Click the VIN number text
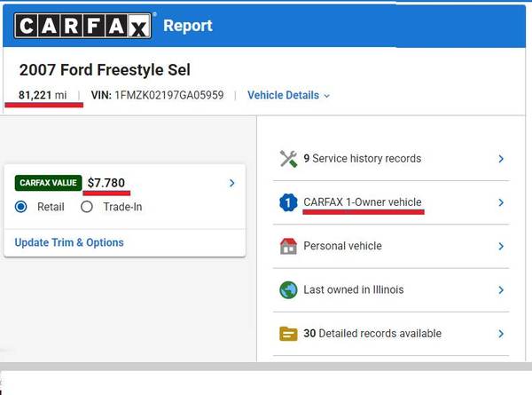The width and height of the screenshot is (532, 395). (x=168, y=95)
